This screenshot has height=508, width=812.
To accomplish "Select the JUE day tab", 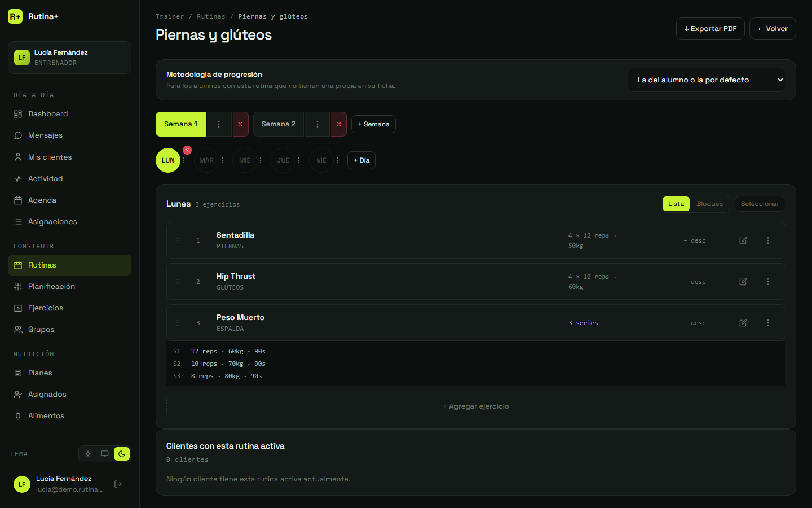I will pyautogui.click(x=283, y=160).
